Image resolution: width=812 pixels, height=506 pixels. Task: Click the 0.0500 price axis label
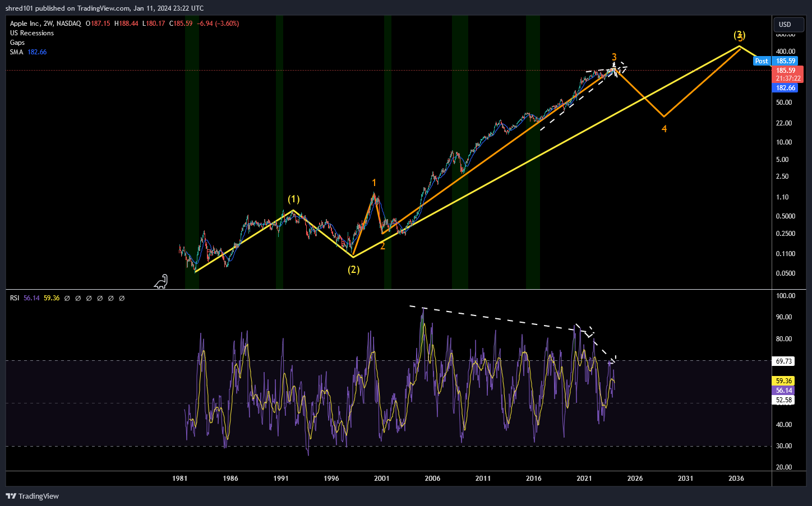(786, 273)
